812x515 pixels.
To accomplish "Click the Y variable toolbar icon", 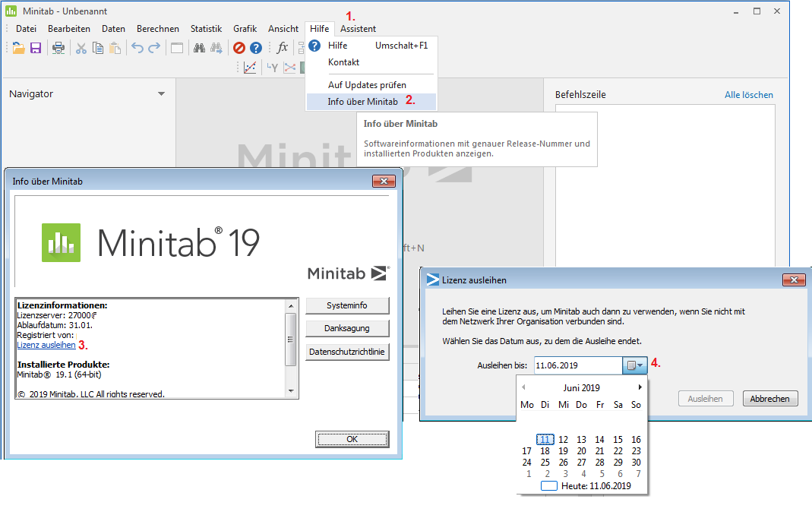I will tap(273, 68).
